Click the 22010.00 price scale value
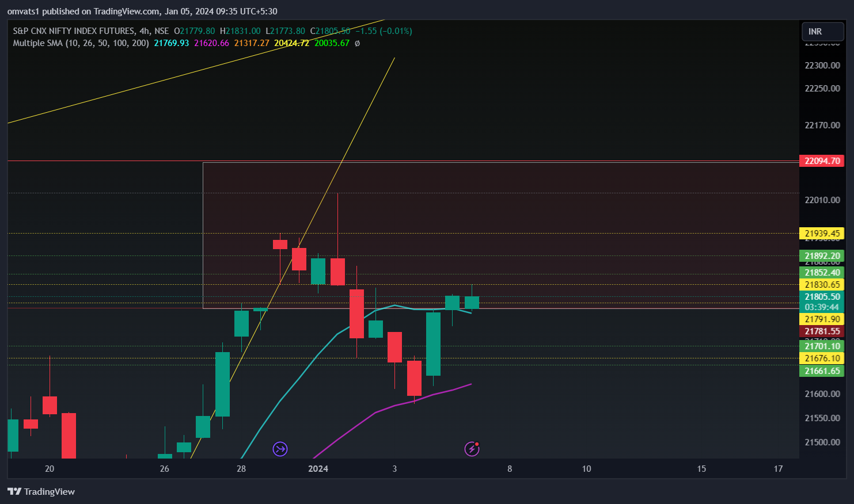Image resolution: width=854 pixels, height=504 pixels. 822,200
